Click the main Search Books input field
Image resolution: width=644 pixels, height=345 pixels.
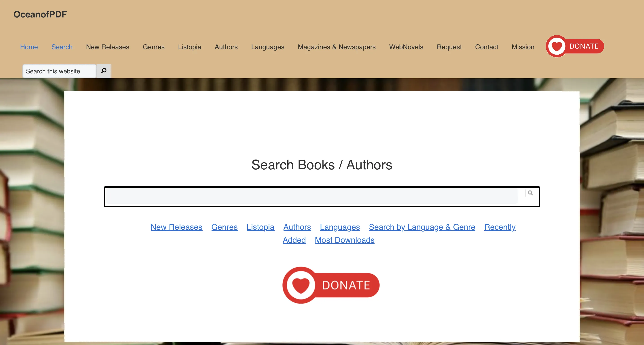322,196
